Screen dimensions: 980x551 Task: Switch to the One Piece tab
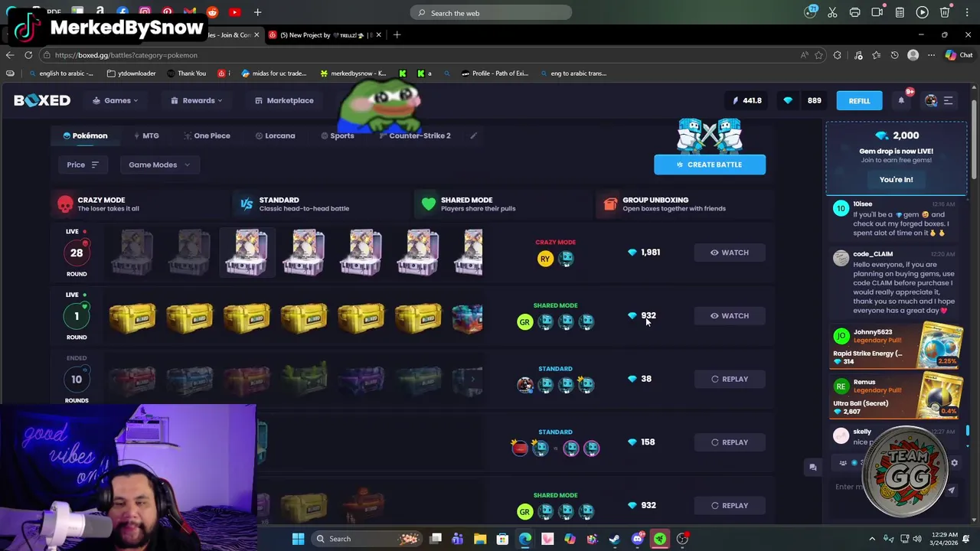tap(207, 135)
